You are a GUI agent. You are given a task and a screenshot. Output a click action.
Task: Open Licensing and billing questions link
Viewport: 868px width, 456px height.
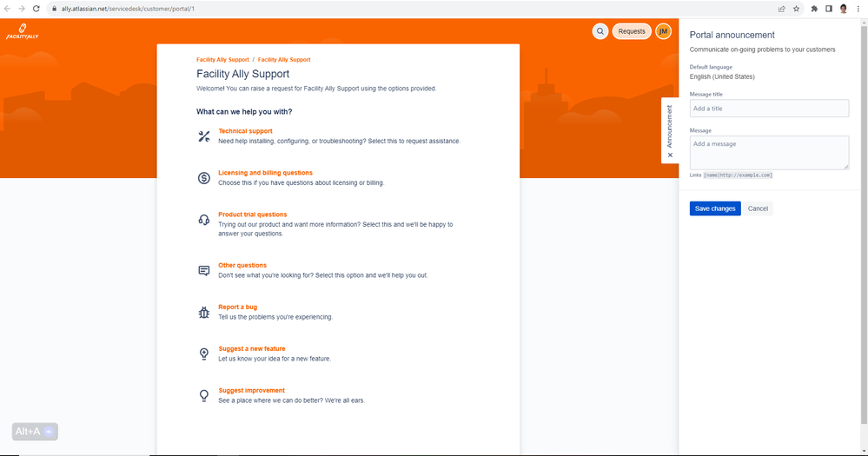click(x=265, y=173)
